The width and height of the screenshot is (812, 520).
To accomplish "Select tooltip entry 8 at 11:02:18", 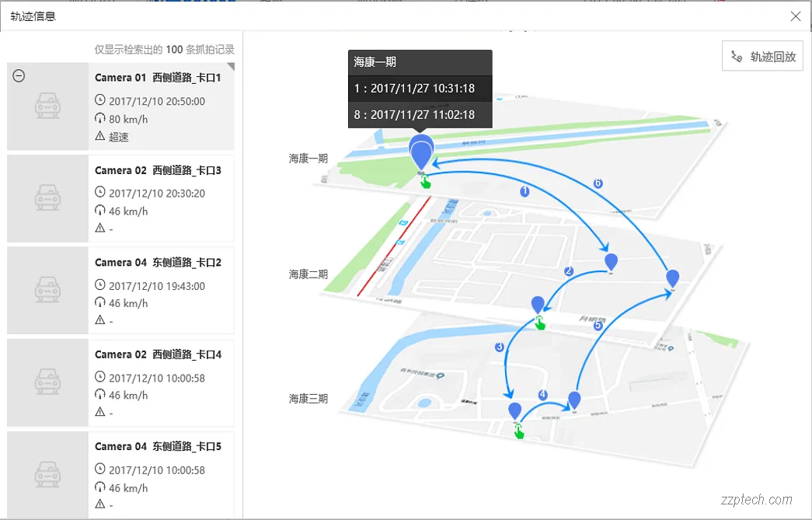I will coord(420,114).
